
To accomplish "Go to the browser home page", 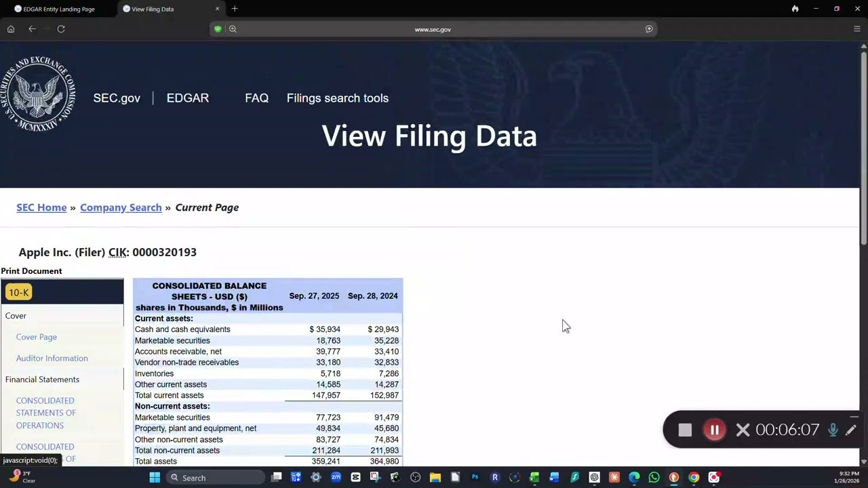I will click(11, 29).
